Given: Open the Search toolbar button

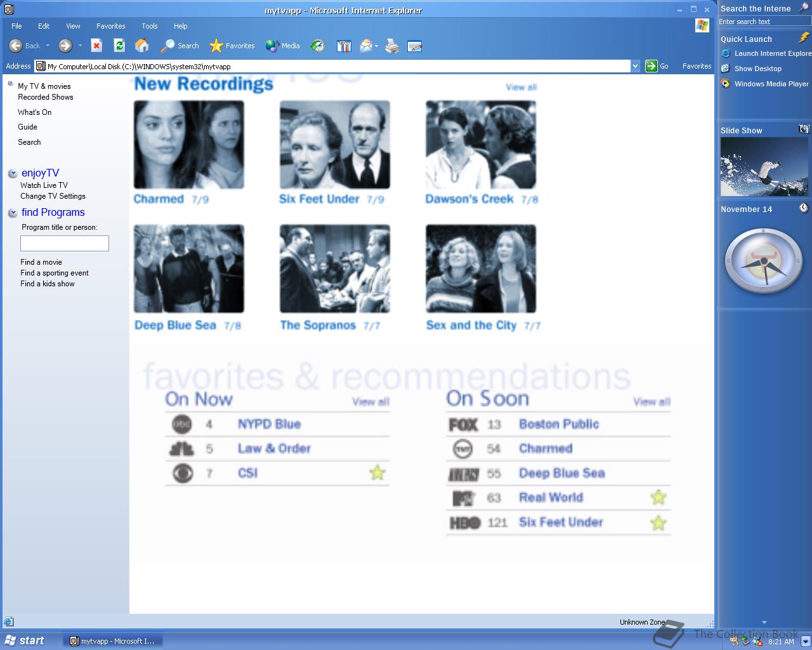Looking at the screenshot, I should coord(180,46).
